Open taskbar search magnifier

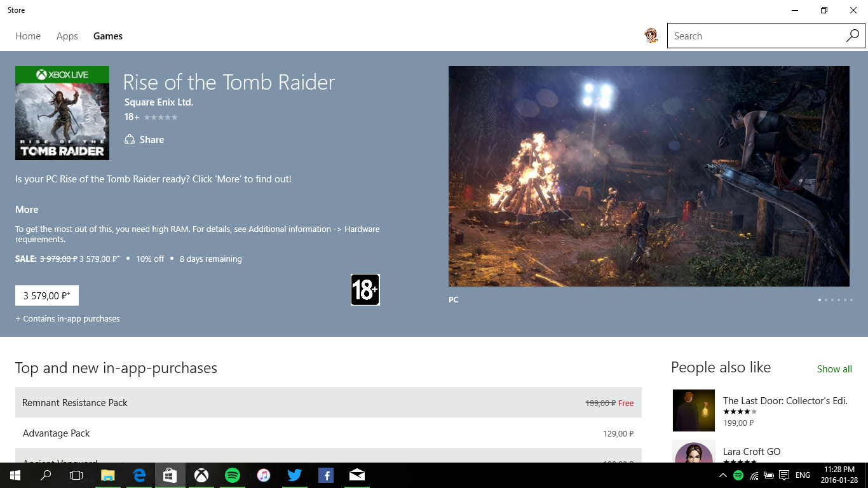point(46,475)
